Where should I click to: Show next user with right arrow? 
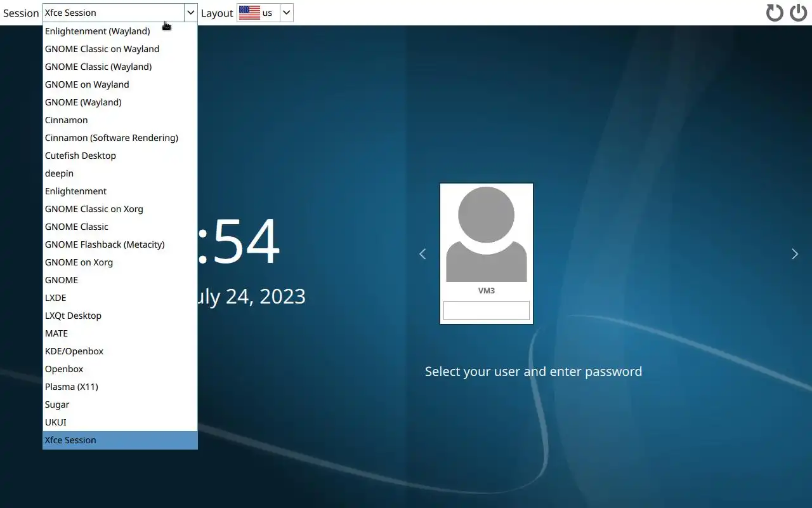(x=795, y=254)
